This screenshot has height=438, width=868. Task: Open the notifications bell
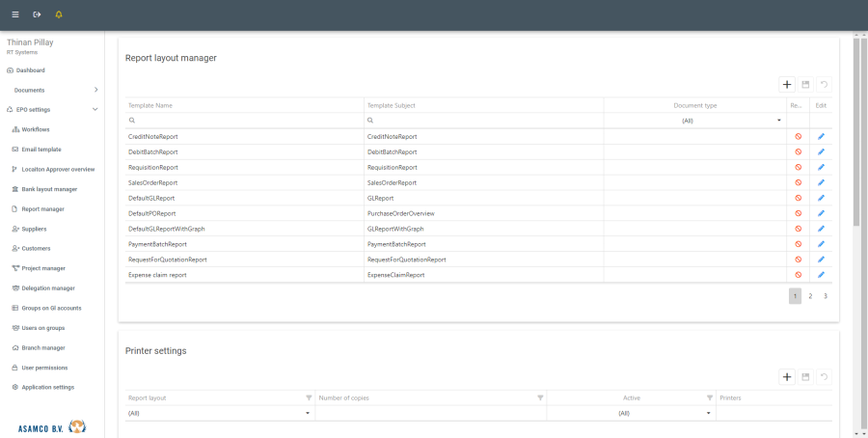[59, 14]
